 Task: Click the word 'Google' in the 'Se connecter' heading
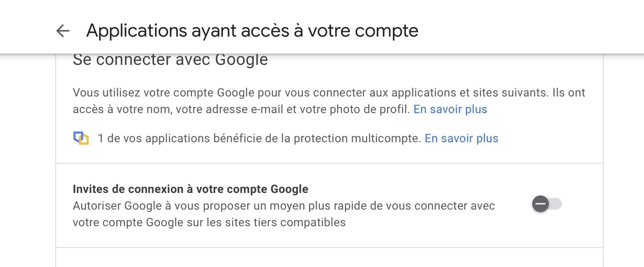click(x=241, y=60)
